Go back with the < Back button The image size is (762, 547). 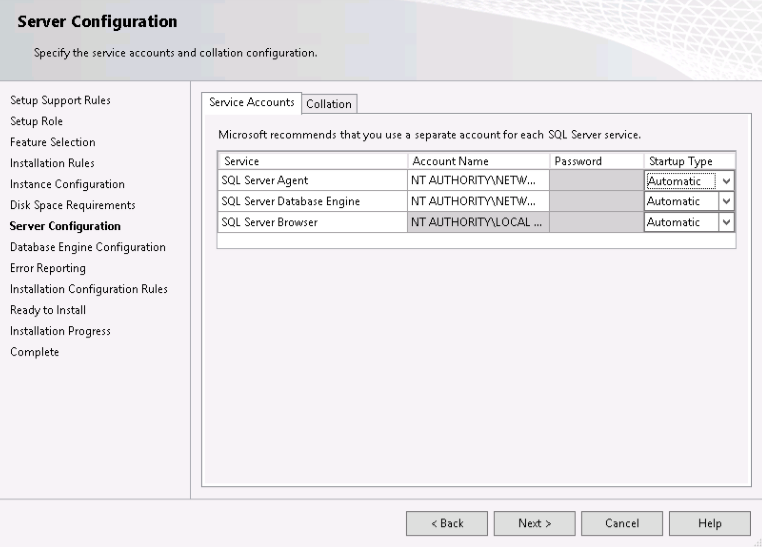[447, 523]
